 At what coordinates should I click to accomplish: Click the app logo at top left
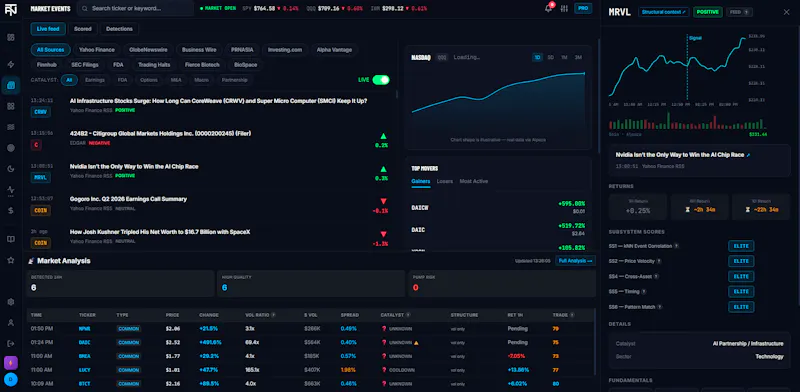(x=11, y=10)
